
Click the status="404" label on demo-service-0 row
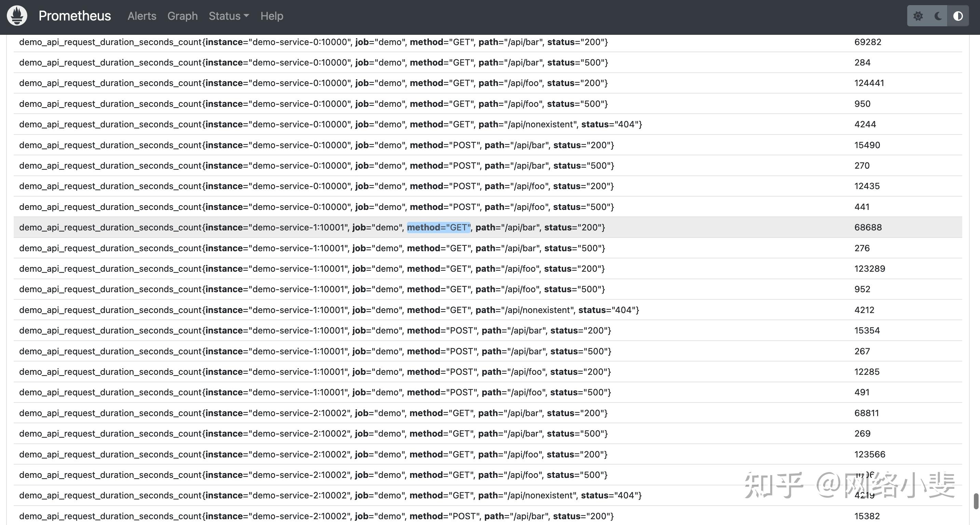(x=611, y=124)
